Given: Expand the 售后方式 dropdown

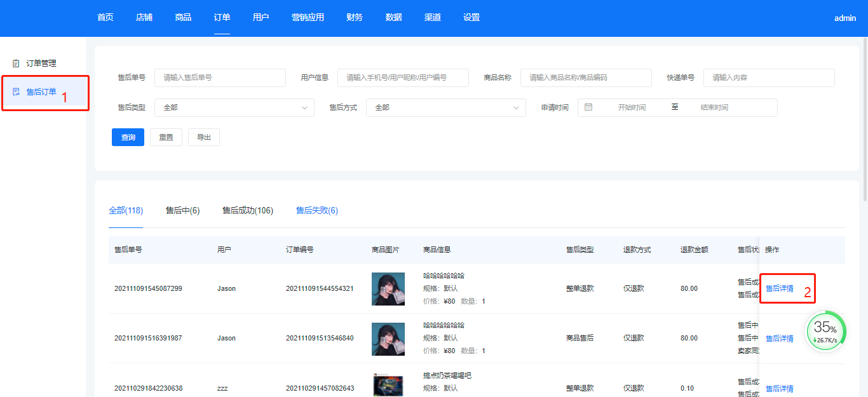Looking at the screenshot, I should coord(446,107).
